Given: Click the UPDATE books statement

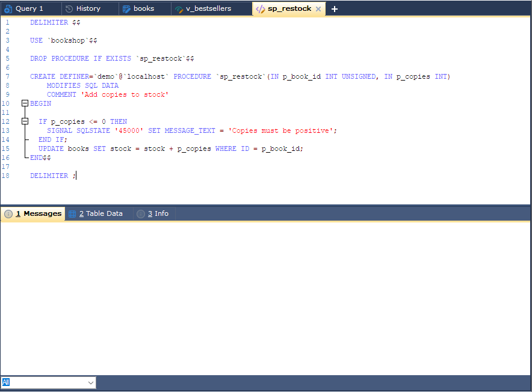Looking at the screenshot, I should (x=171, y=149).
